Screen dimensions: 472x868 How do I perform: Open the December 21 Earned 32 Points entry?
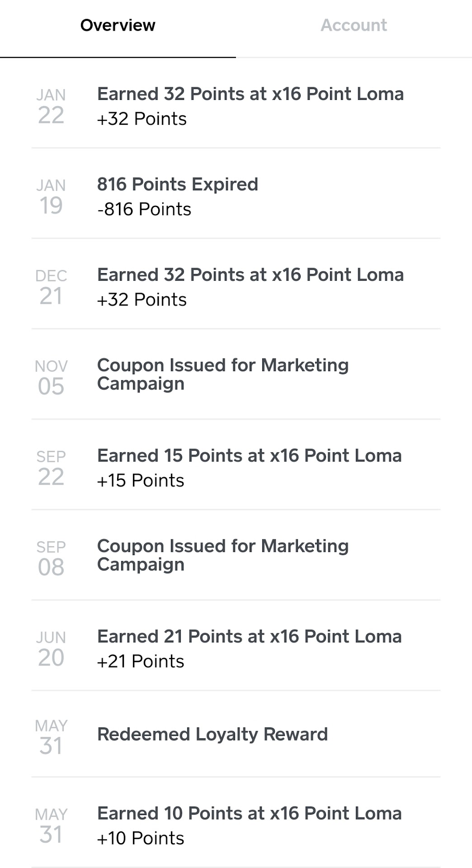tap(250, 275)
